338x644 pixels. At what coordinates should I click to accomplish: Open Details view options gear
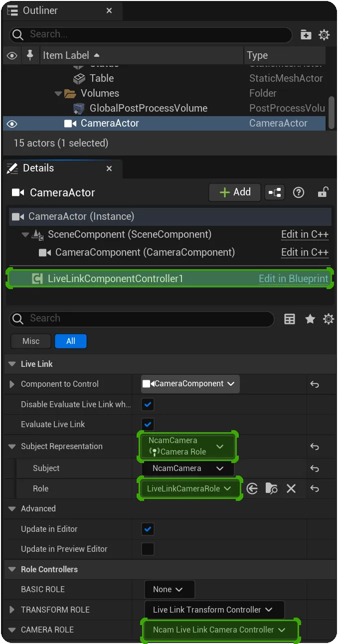329,319
